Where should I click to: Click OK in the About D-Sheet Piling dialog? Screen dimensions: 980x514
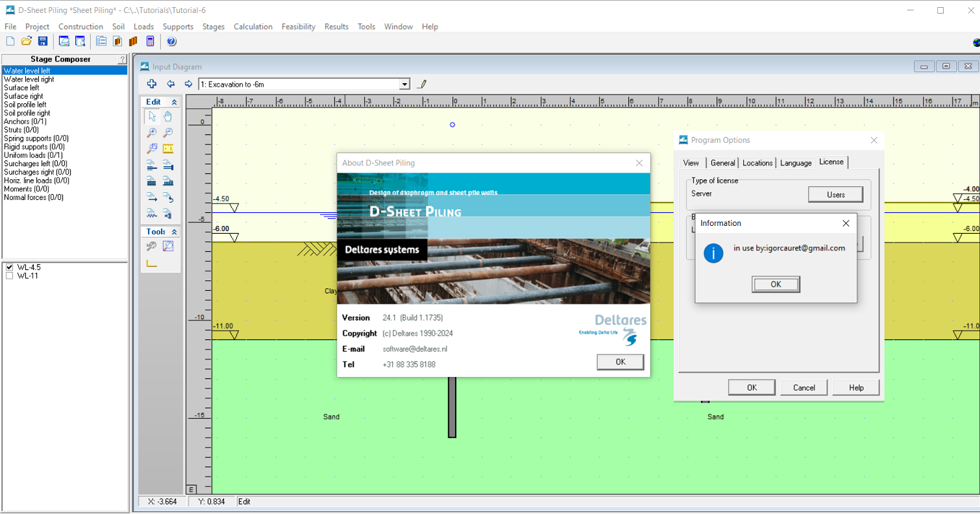click(x=620, y=361)
